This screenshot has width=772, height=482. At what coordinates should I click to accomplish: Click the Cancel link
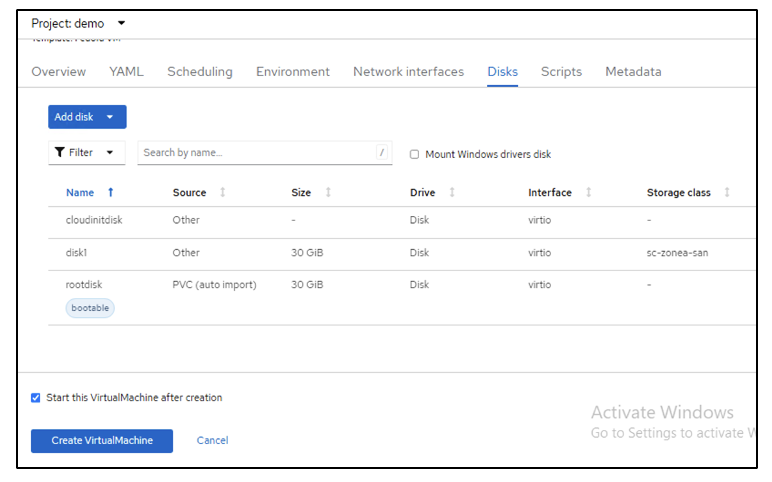pyautogui.click(x=212, y=440)
